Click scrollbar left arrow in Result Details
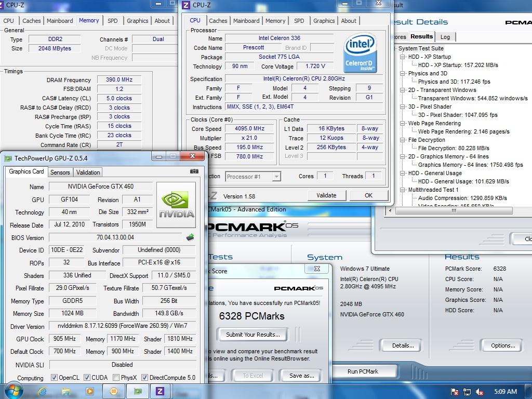This screenshot has width=532, height=399. tap(390, 211)
